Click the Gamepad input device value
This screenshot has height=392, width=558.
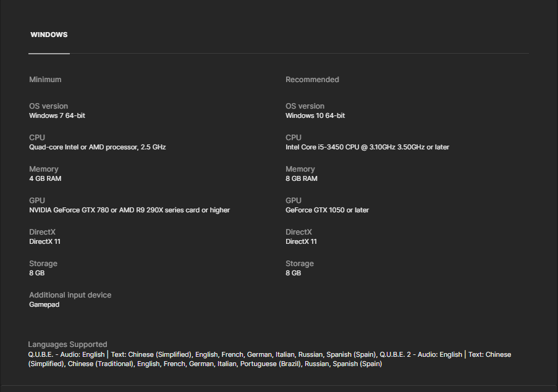coord(44,304)
